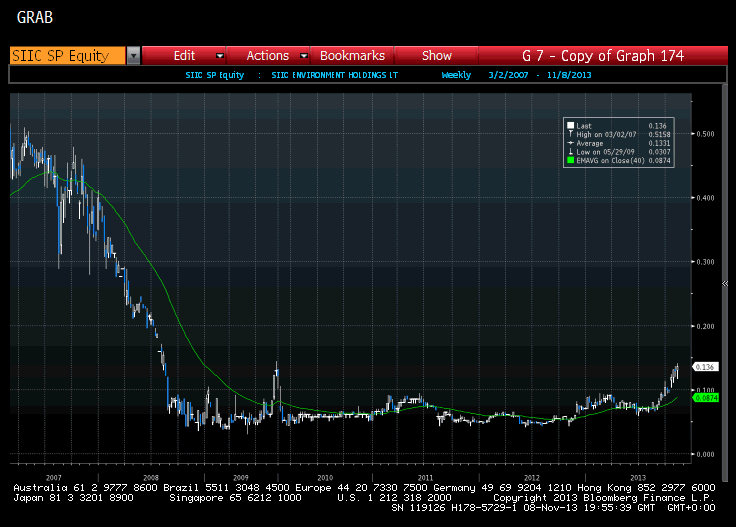The height and width of the screenshot is (527, 736).
Task: Click the Copyright 2013 Bloomberg Finance L.P. text
Action: (604, 498)
